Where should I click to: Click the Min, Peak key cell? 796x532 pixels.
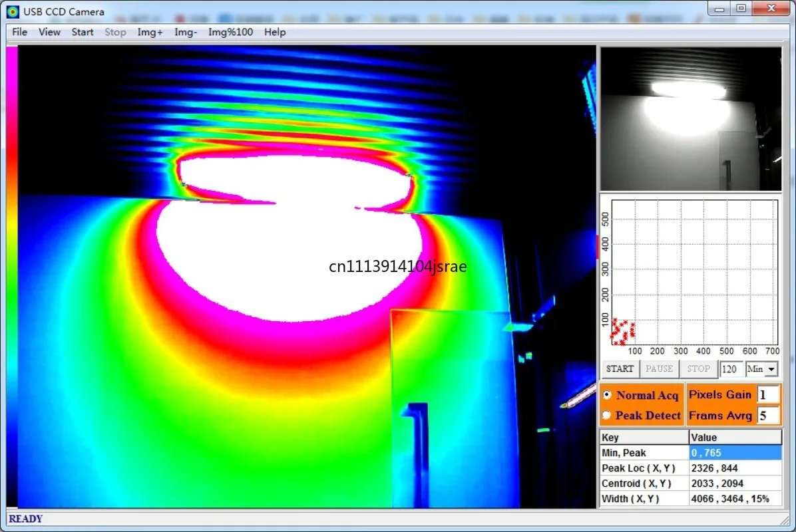point(644,452)
